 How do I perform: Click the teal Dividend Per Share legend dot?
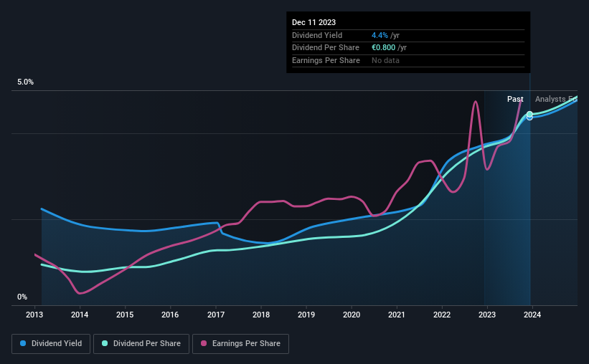coord(105,343)
